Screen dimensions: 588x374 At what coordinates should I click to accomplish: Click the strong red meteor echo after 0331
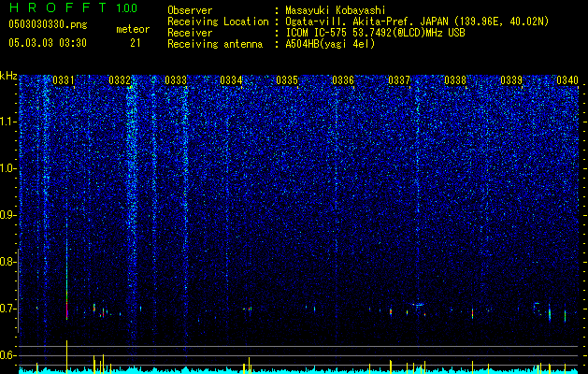[x=66, y=309]
